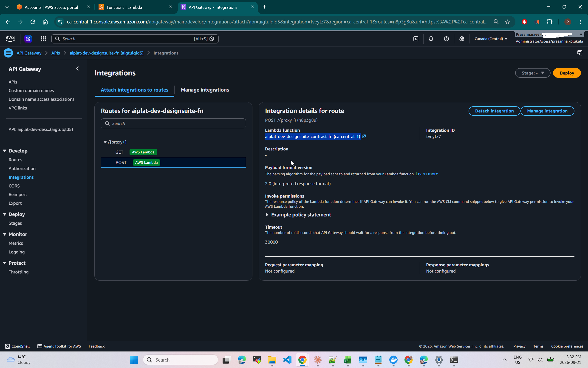588x368 pixels.
Task: Collapse the API Gateway side panel
Action: tap(77, 69)
